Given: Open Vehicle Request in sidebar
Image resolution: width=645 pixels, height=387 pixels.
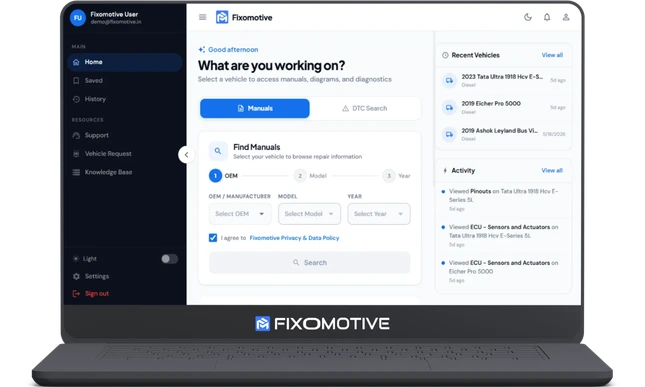Looking at the screenshot, I should coord(125,154).
